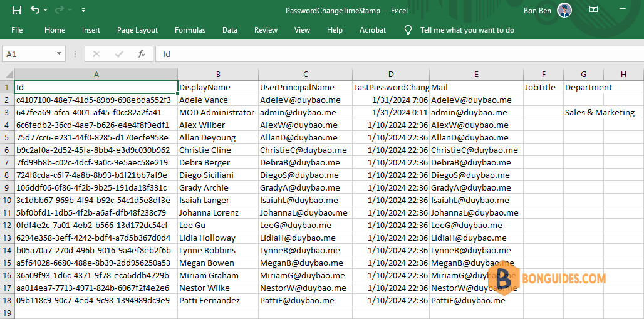The image size is (644, 319).
Task: Select column H header
Action: [x=624, y=75]
